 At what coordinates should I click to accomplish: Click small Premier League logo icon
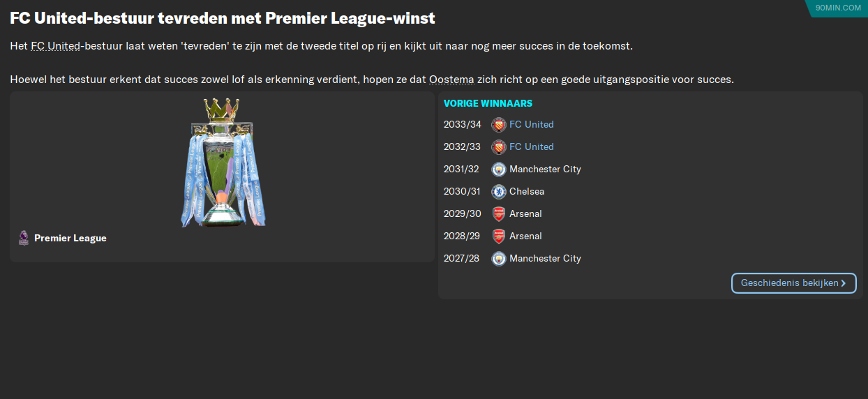coord(24,238)
